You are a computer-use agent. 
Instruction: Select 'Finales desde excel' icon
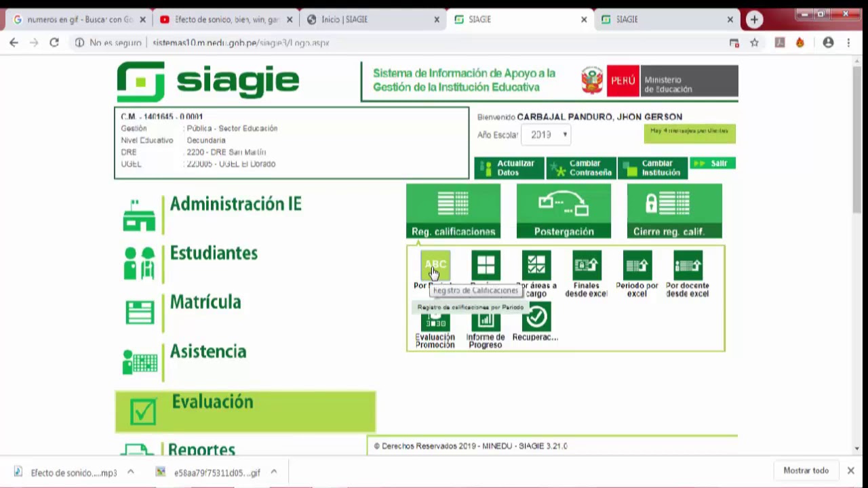(x=587, y=265)
